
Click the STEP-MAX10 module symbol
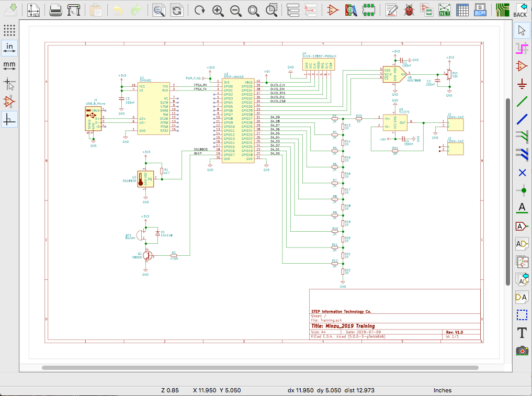[x=238, y=120]
